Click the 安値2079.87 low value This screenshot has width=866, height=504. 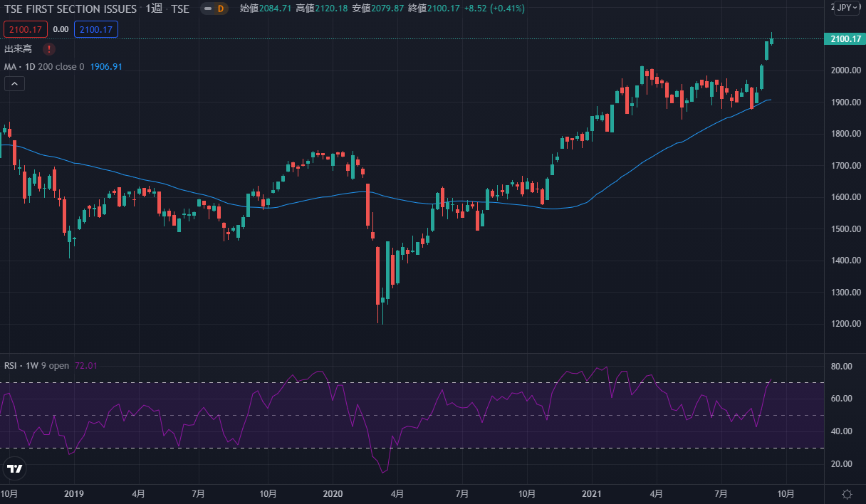click(377, 9)
